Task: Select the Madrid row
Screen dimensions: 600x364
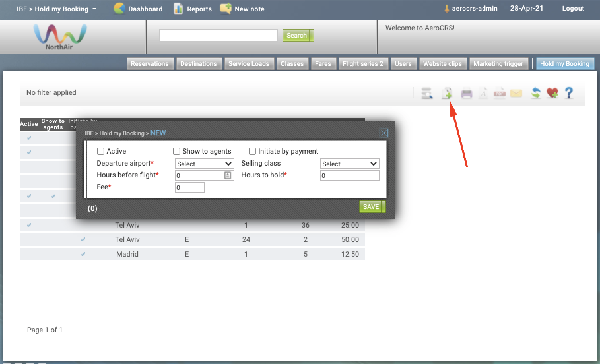Action: (192, 254)
